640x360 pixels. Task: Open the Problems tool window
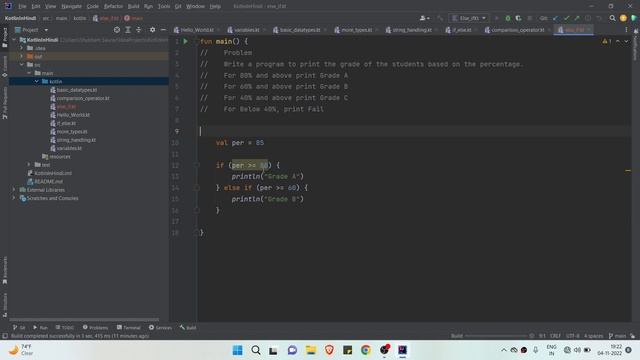[96, 328]
